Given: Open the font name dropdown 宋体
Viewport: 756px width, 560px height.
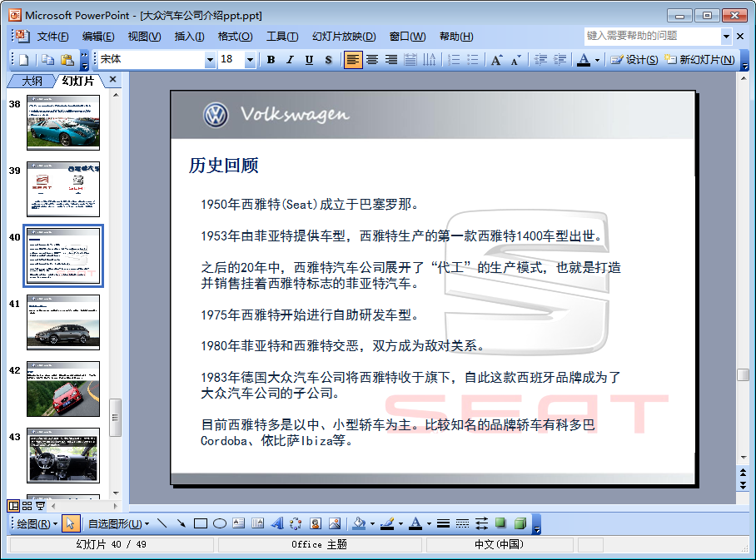Looking at the screenshot, I should [210, 60].
